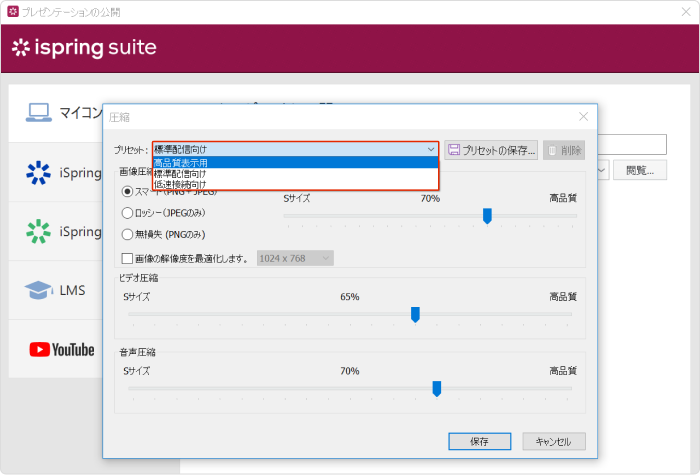This screenshot has width=700, height=475.
Task: Collapse the プリセット combo box arrow
Action: [x=431, y=149]
